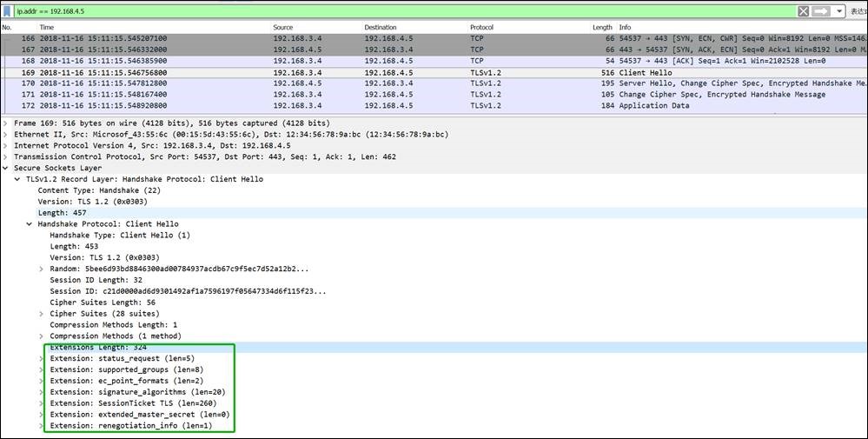Click the Source column header
This screenshot has height=439, width=868.
(x=282, y=28)
